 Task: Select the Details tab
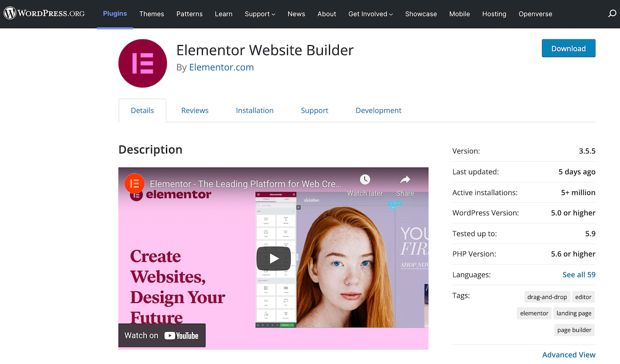pyautogui.click(x=143, y=111)
